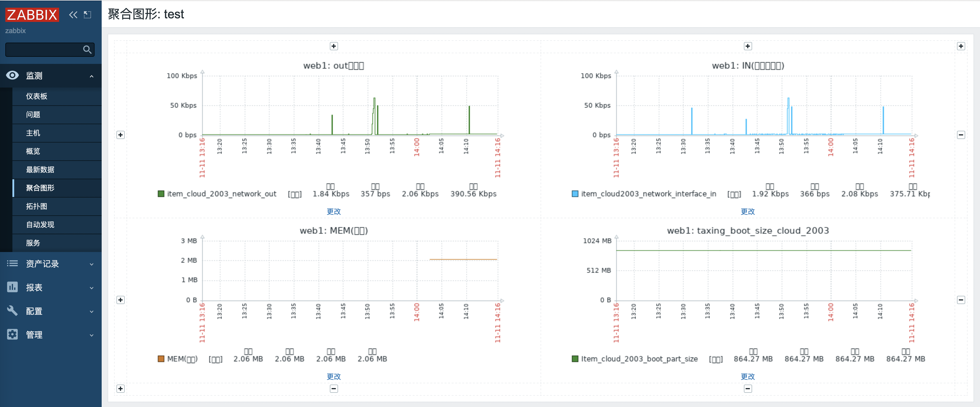Open 主机 menu item
Screen dimensions: 980x407
click(57, 133)
